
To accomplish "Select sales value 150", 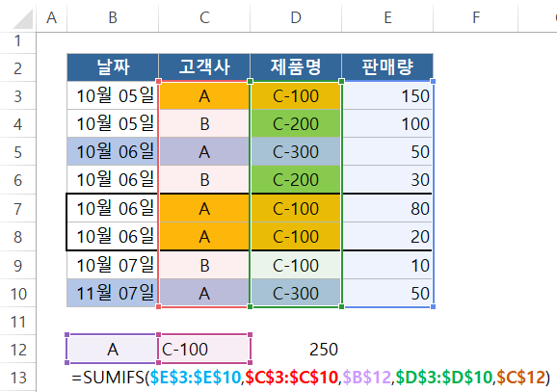I will pos(387,95).
